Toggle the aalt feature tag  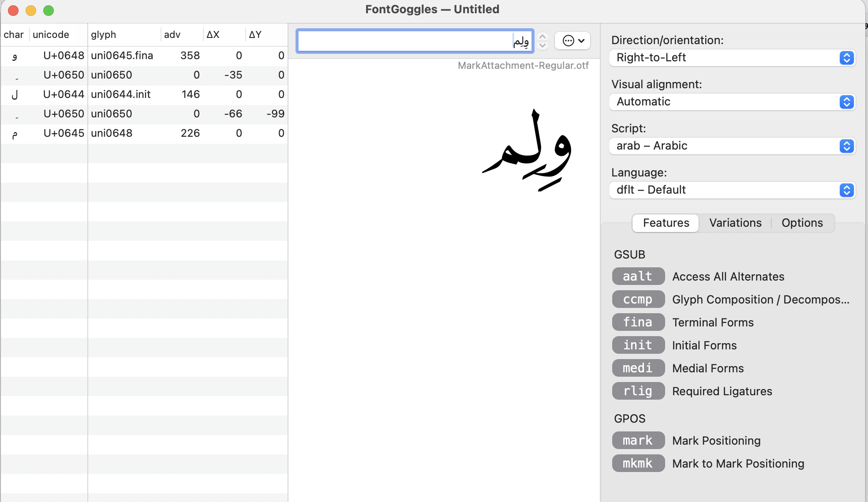click(638, 277)
